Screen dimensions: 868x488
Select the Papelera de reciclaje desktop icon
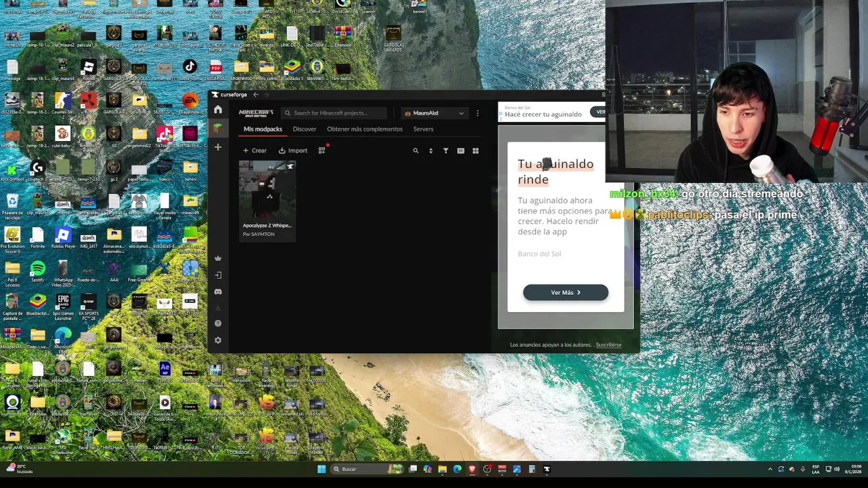(12, 205)
